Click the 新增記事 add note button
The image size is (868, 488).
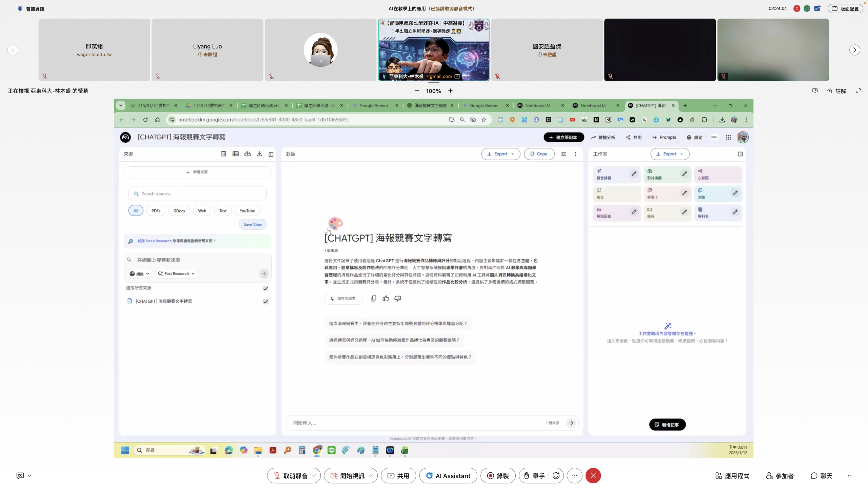(667, 425)
